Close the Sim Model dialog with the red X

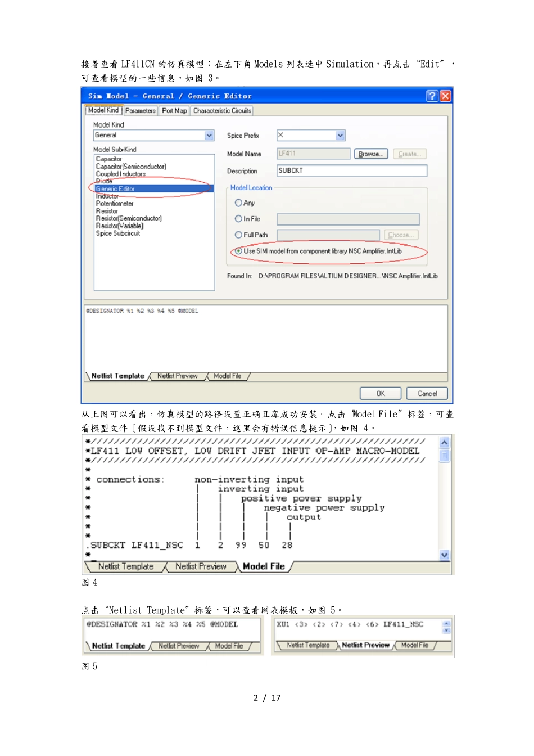pos(445,96)
